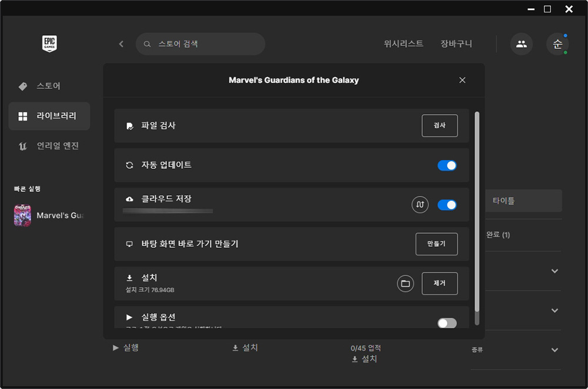Click the 실행 옵션 play triangle icon
588x389 pixels.
point(129,317)
